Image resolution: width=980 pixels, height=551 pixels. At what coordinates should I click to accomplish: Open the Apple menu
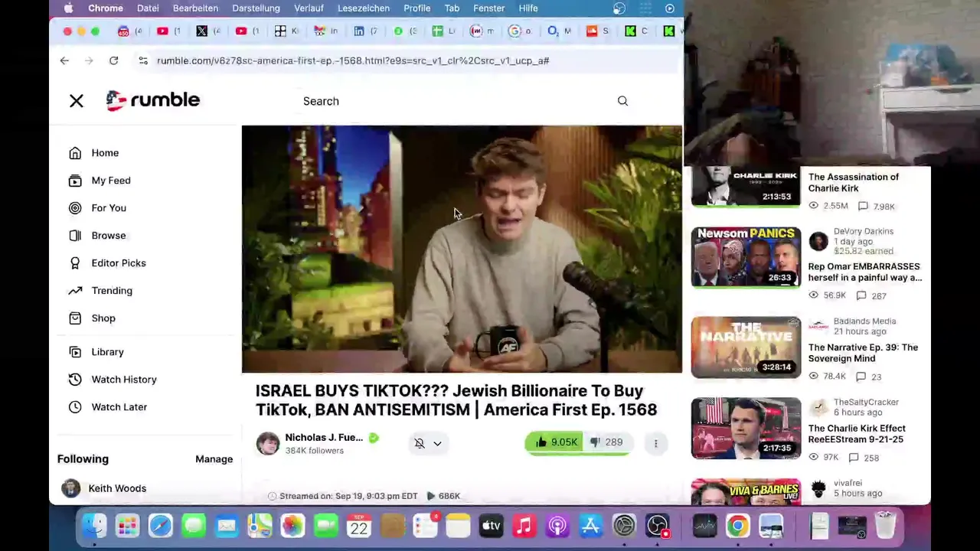point(68,8)
